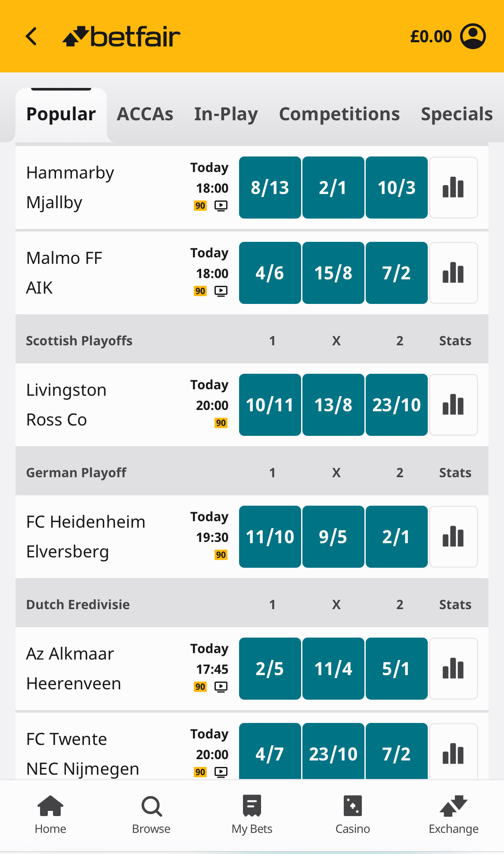
Task: Expand stats for Az Alkmaar vs Heerenveen
Action: (x=453, y=669)
